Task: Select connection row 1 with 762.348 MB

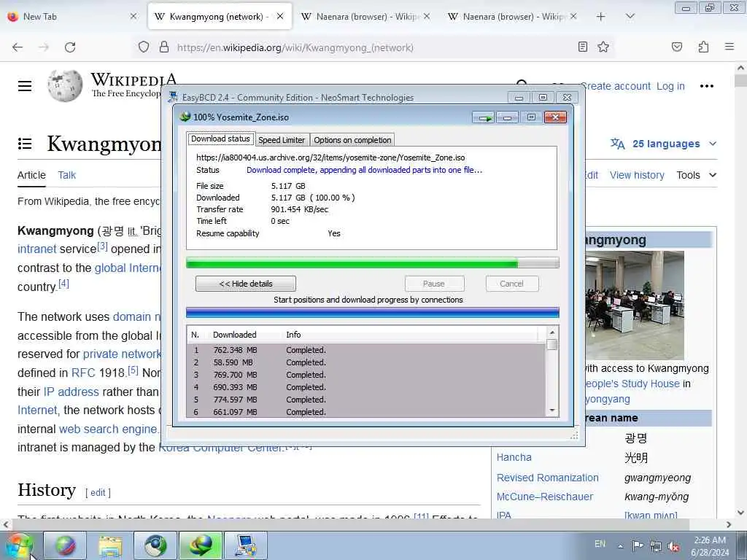Action: [x=366, y=350]
